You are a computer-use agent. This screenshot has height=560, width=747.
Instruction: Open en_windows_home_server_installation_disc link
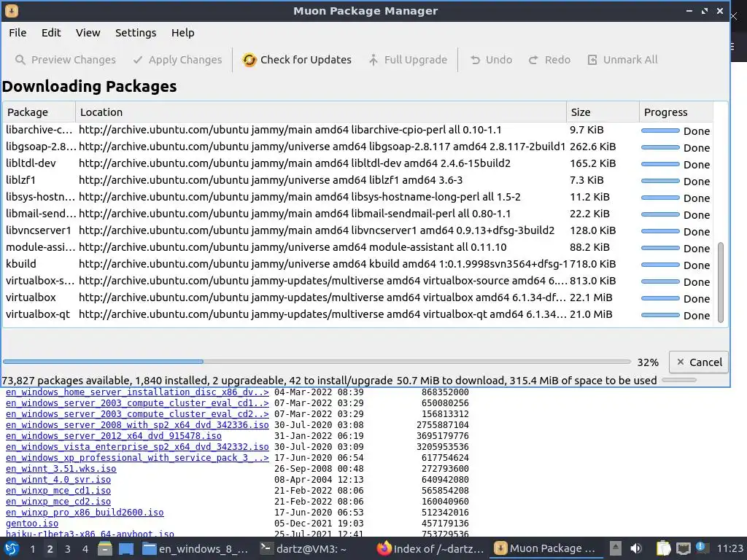coord(137,392)
